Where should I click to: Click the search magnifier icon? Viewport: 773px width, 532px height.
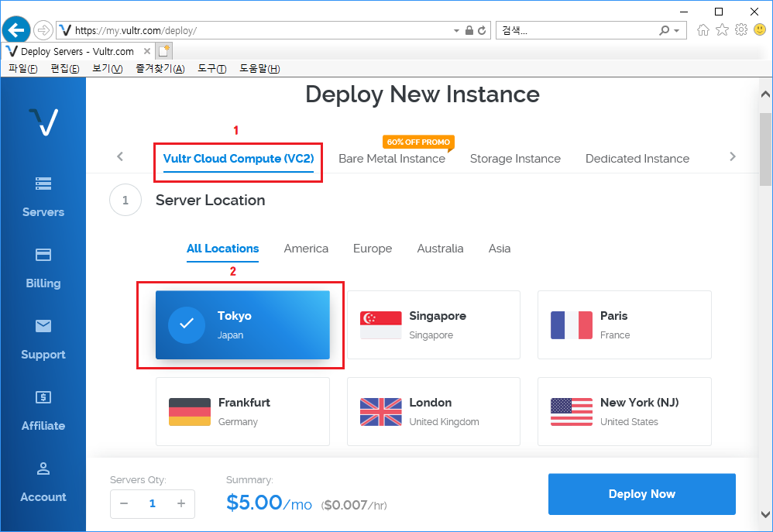(x=665, y=30)
